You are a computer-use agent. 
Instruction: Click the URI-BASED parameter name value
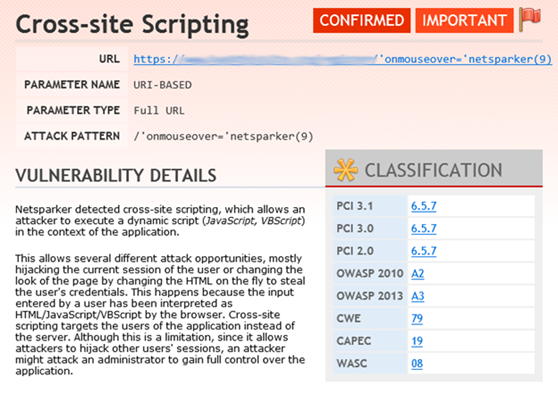(162, 85)
